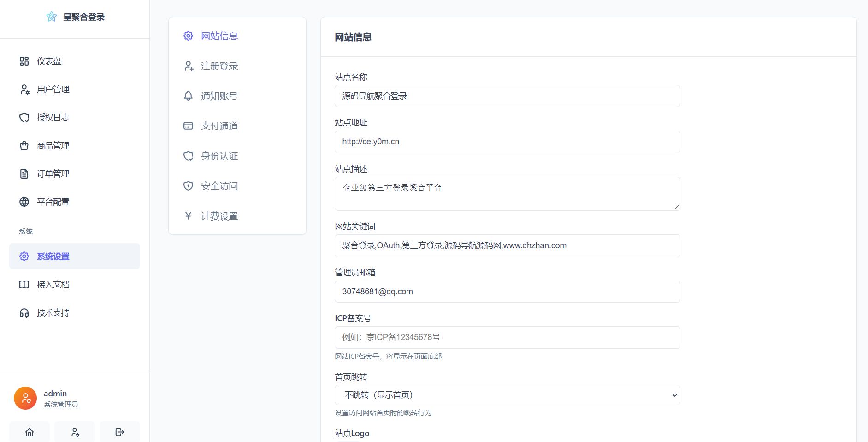Screen dimensions: 868x442
Task: Click the 站点名称 input field
Action: pos(507,96)
